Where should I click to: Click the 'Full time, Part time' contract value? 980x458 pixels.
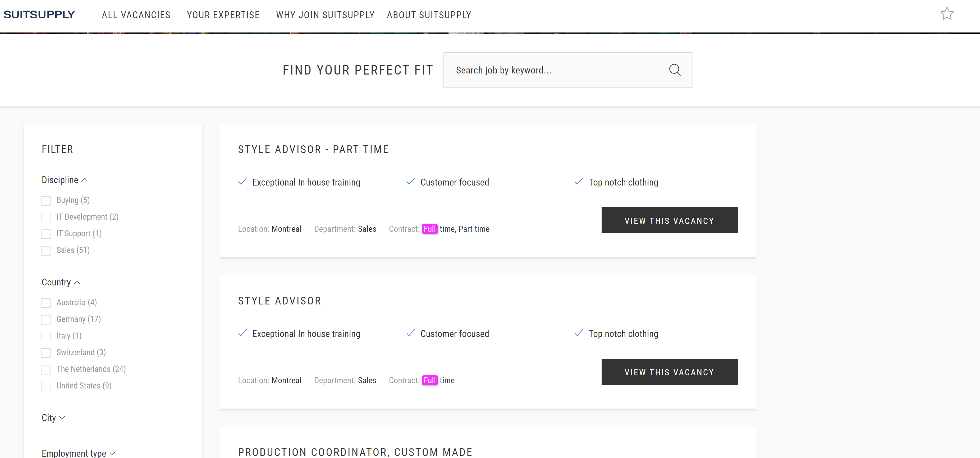(x=456, y=229)
